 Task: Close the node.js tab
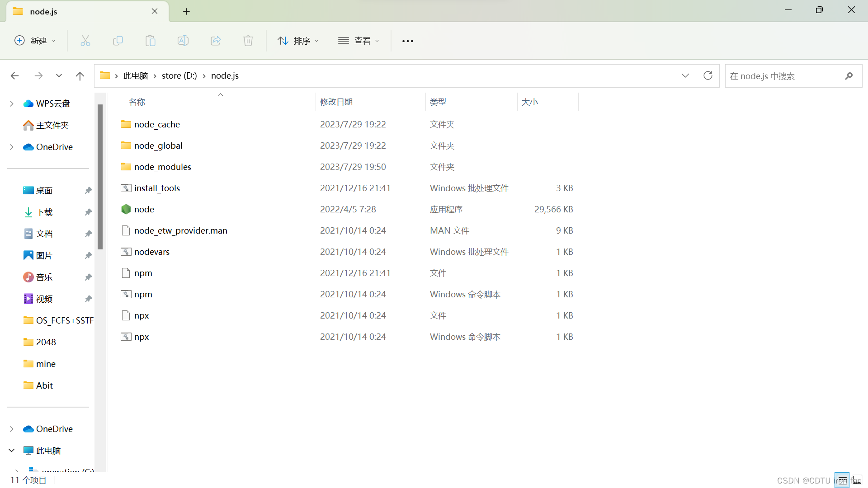pos(155,11)
